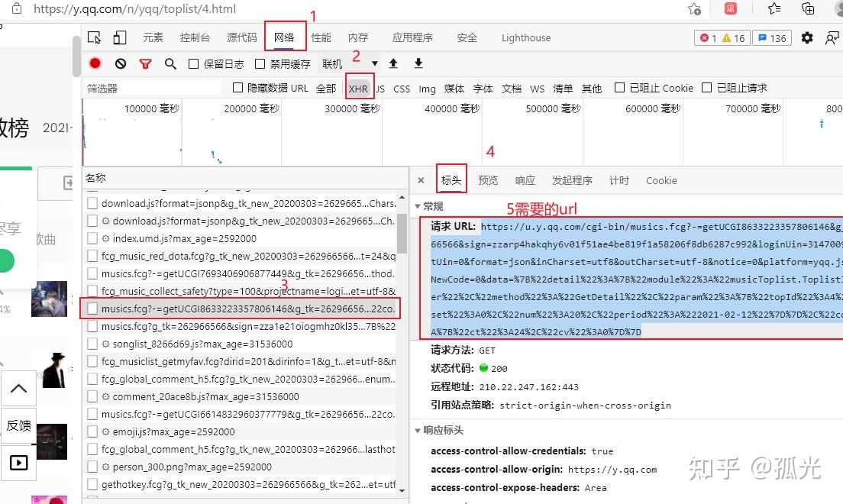This screenshot has height=504, width=843.
Task: Toggle 隐藏数据 URL checkbox
Action: pyautogui.click(x=237, y=87)
